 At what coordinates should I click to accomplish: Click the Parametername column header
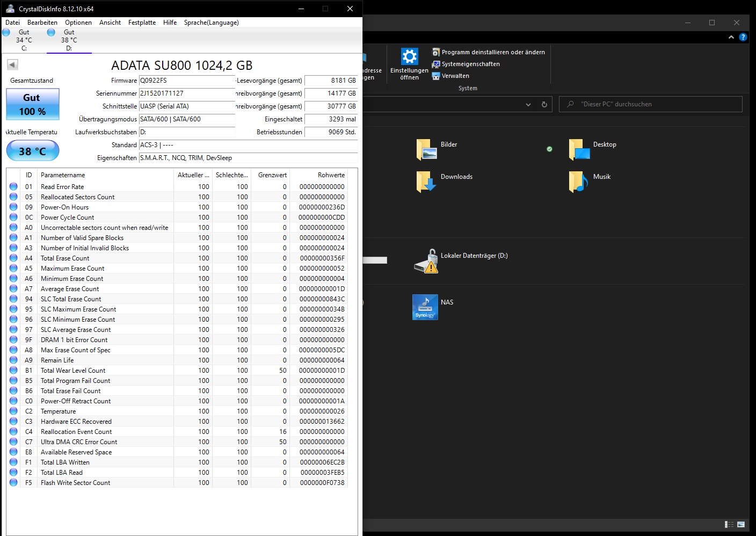click(x=105, y=175)
